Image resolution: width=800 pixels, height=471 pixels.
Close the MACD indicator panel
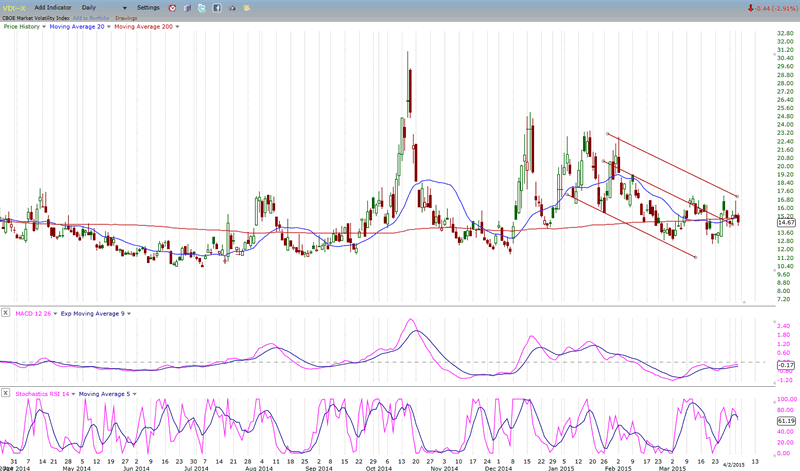click(x=7, y=313)
